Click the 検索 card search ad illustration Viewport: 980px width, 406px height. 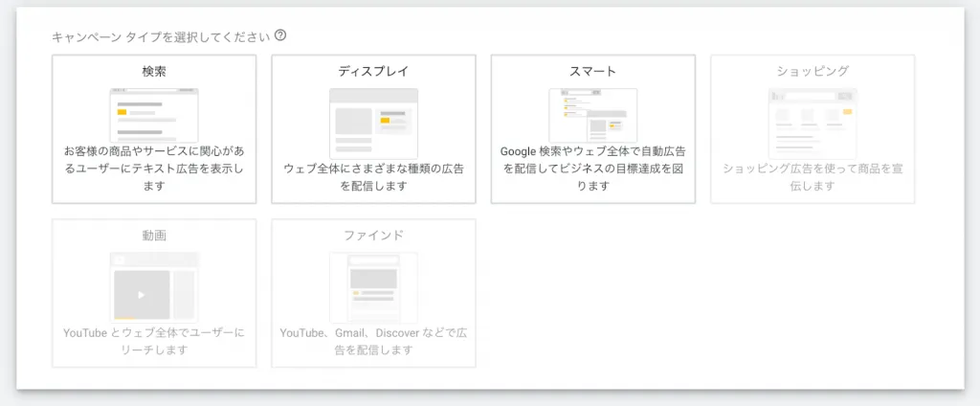pos(154,115)
